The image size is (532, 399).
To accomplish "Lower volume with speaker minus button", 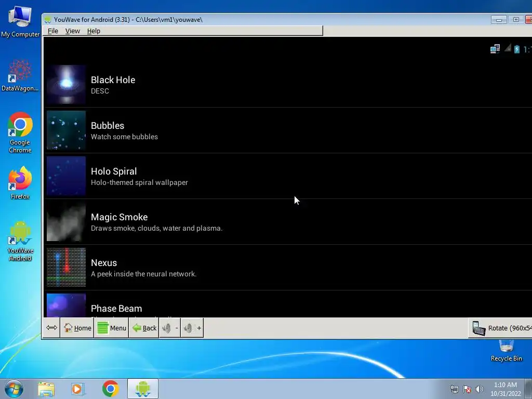I will [170, 328].
